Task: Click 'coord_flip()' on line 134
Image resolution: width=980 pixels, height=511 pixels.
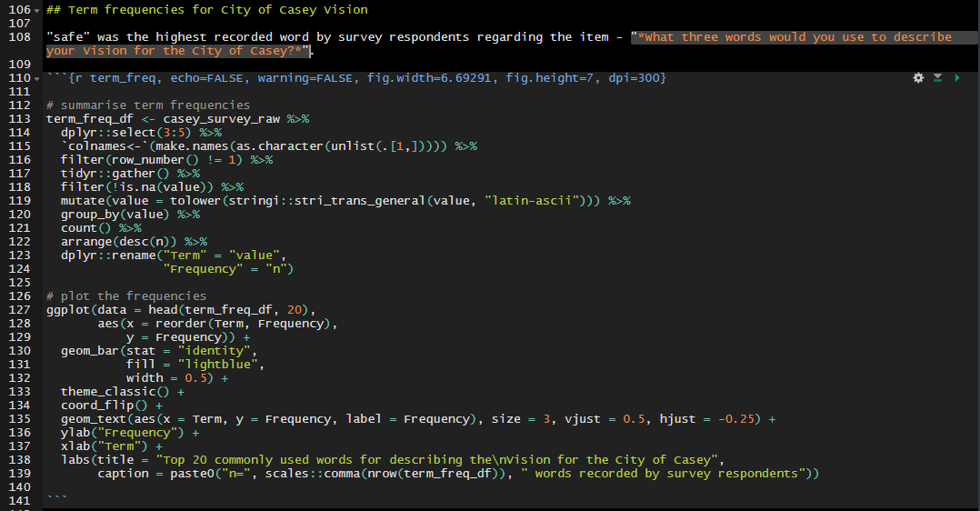Action: (105, 406)
